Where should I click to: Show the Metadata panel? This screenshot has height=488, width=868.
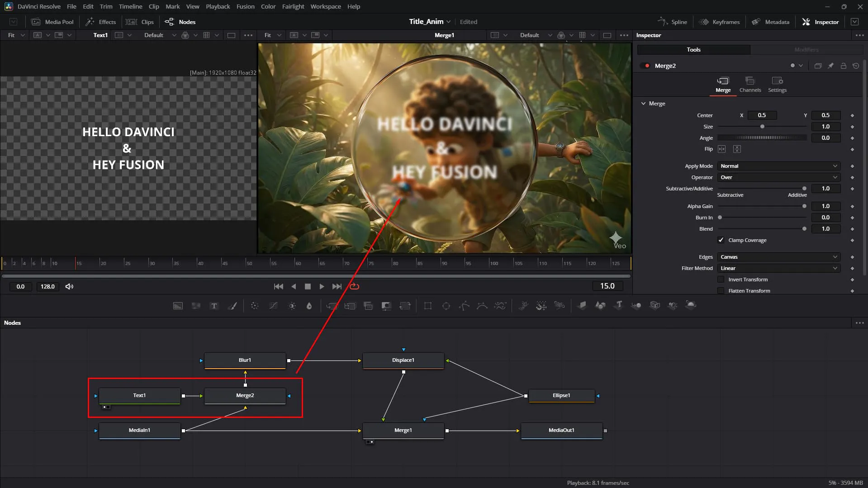coord(770,22)
